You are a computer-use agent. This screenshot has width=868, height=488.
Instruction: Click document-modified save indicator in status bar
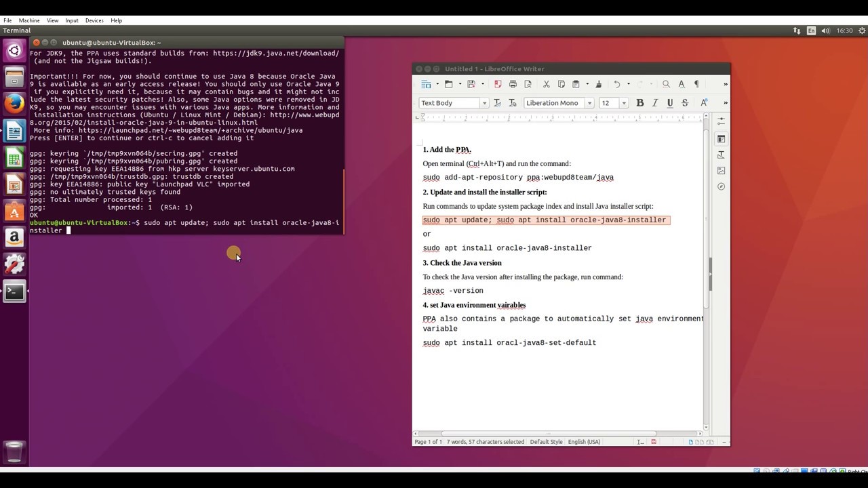tap(654, 442)
